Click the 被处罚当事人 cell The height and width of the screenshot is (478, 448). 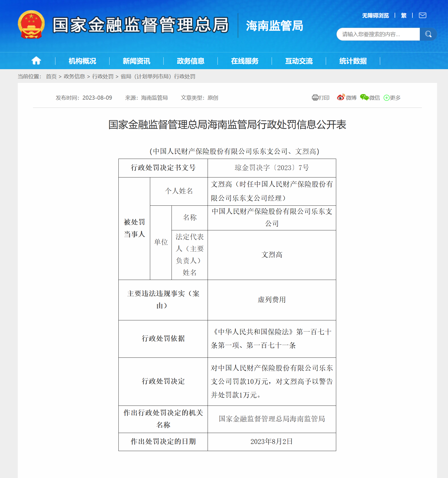pyautogui.click(x=134, y=228)
